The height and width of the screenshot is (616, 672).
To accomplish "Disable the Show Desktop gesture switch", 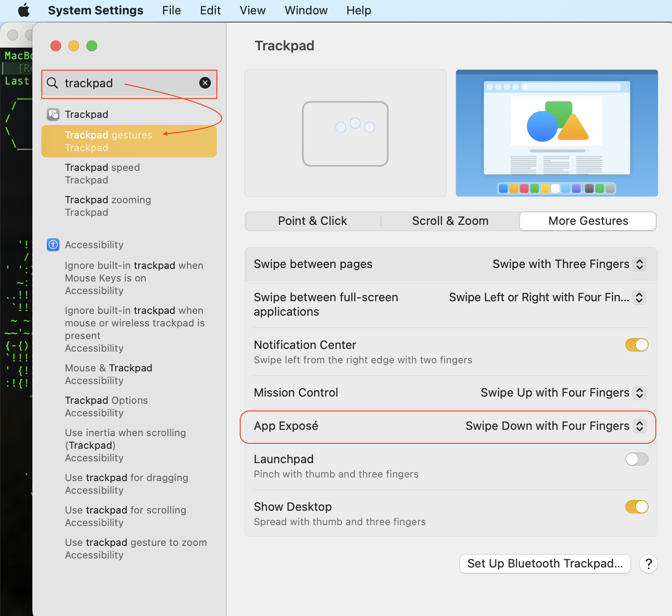I will [x=636, y=507].
